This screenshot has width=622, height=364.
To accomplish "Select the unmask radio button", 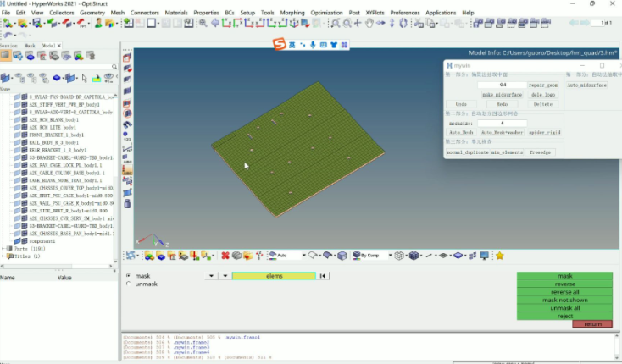I will click(128, 284).
